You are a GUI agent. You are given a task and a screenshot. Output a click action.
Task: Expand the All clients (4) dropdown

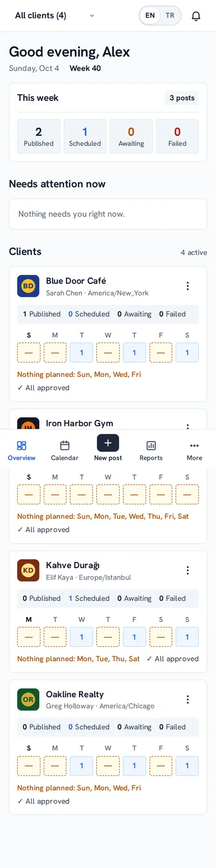tap(54, 16)
